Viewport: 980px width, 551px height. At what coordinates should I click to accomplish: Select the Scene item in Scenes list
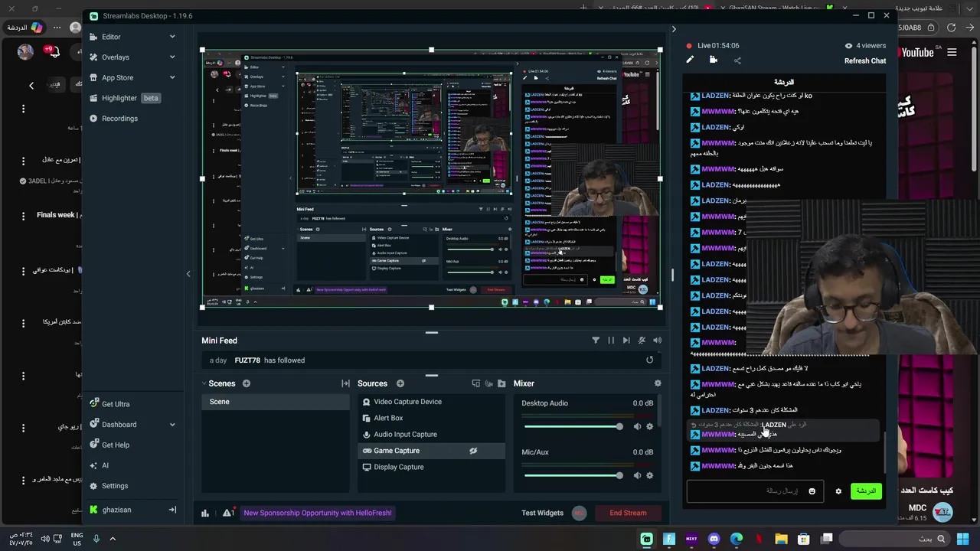(x=275, y=402)
